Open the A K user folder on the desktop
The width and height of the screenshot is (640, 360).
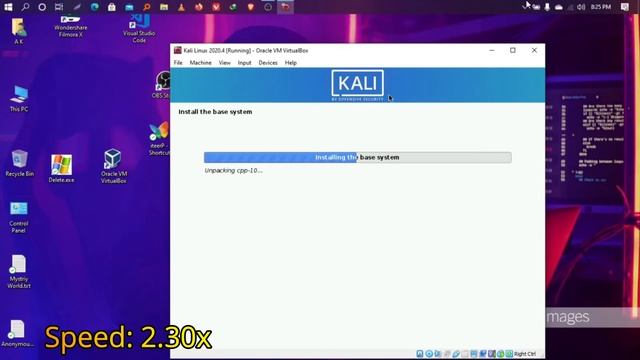(19, 31)
